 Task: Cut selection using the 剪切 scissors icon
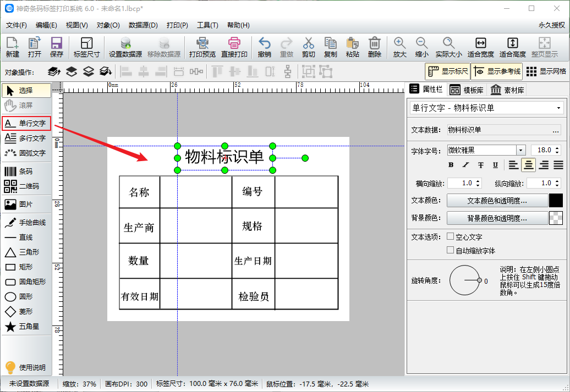point(308,47)
